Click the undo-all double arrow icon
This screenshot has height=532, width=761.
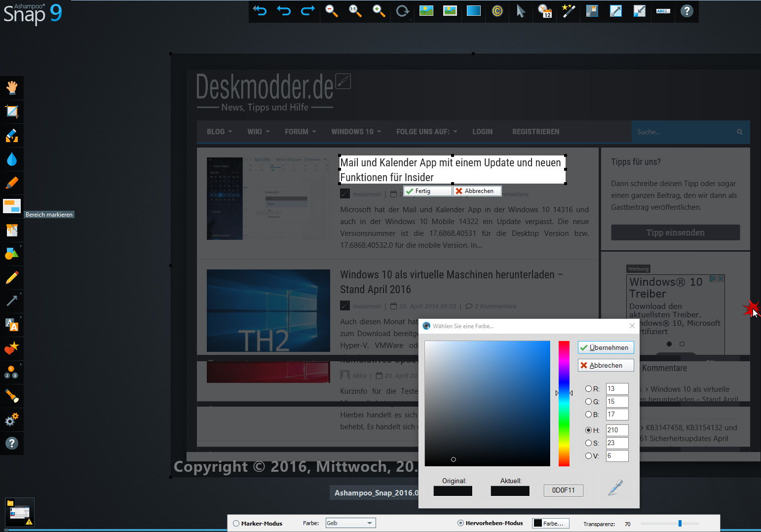260,11
